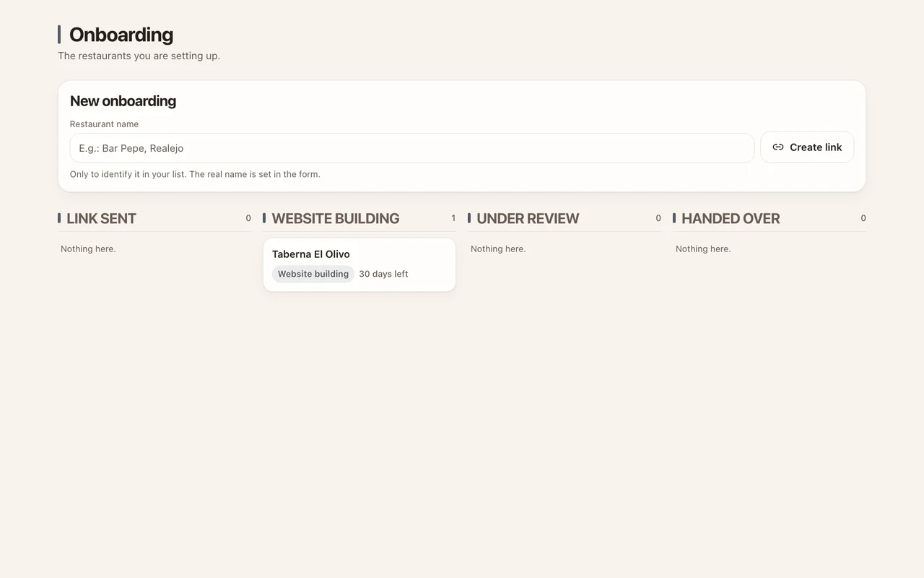
Task: Select the HANDED OVER column header
Action: (x=731, y=218)
